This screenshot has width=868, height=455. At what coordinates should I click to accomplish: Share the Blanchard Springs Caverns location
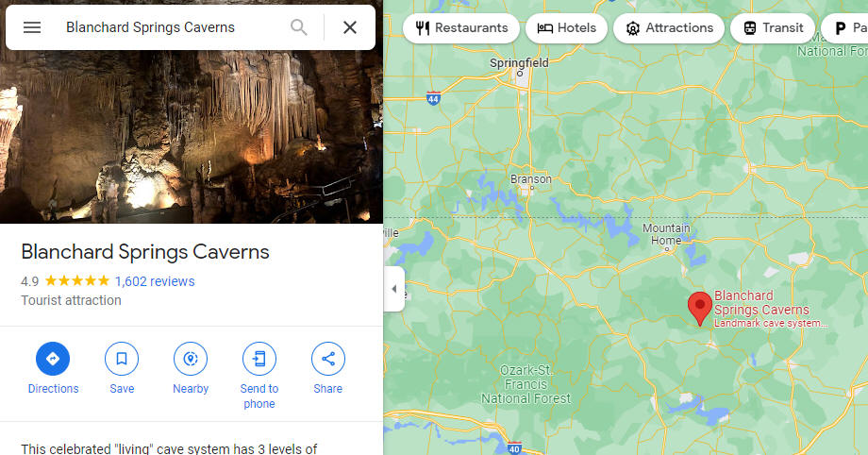point(327,368)
